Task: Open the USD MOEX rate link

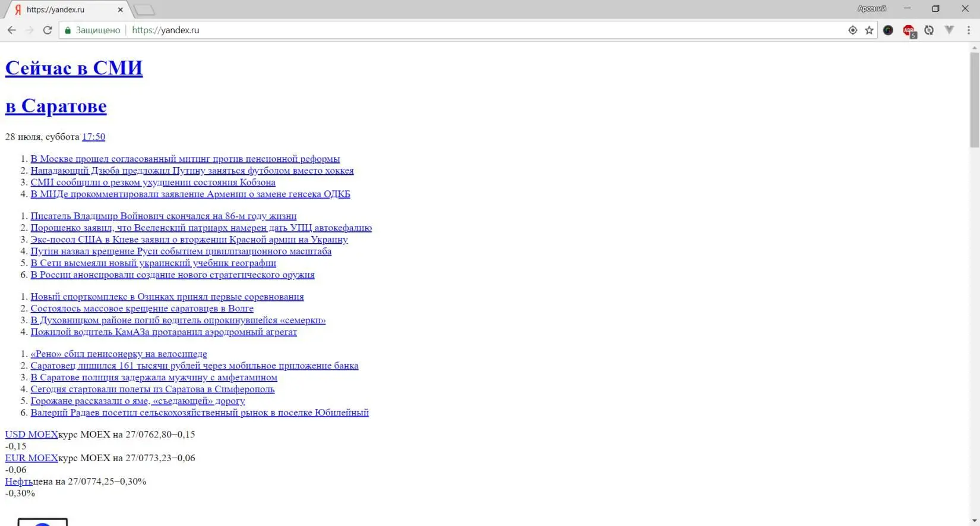Action: coord(31,434)
